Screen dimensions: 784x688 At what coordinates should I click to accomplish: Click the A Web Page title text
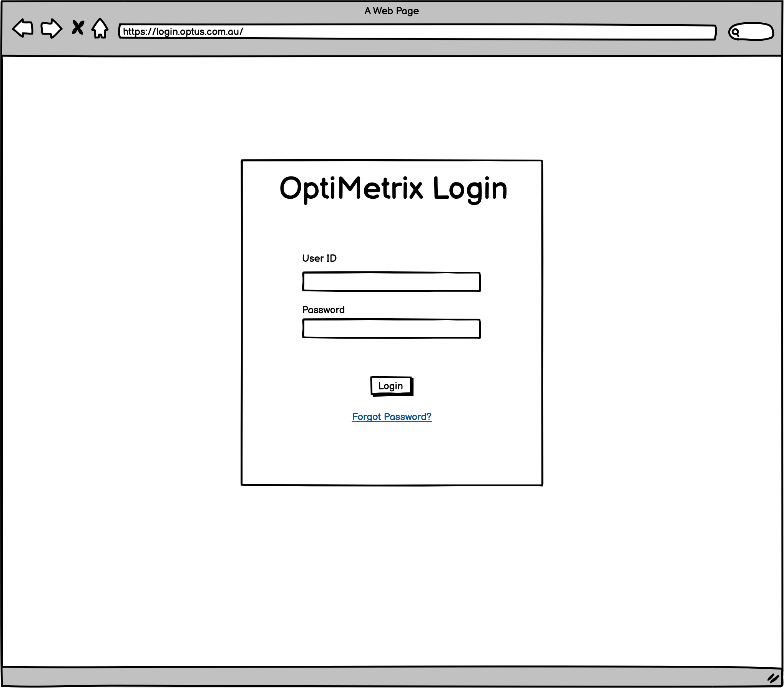[x=392, y=11]
